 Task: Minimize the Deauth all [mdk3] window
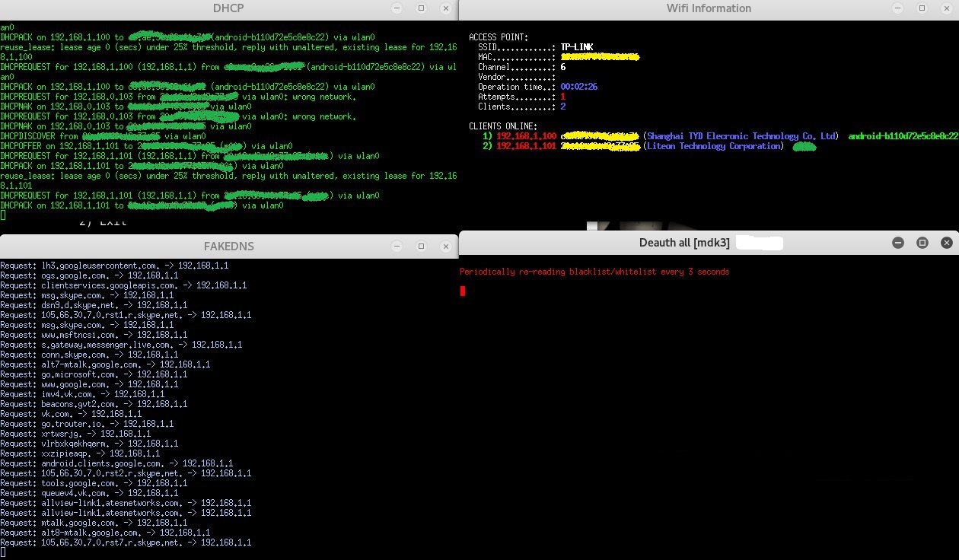pyautogui.click(x=898, y=243)
